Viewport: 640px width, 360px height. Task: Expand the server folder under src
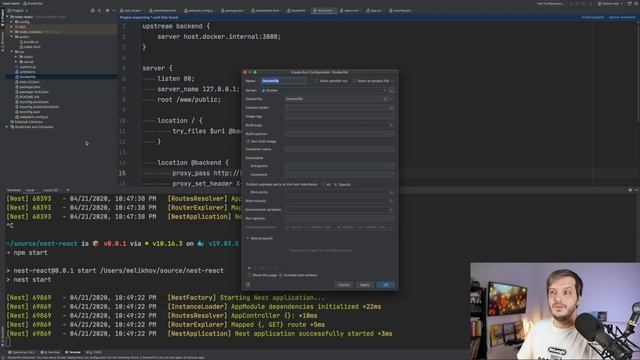pos(16,62)
